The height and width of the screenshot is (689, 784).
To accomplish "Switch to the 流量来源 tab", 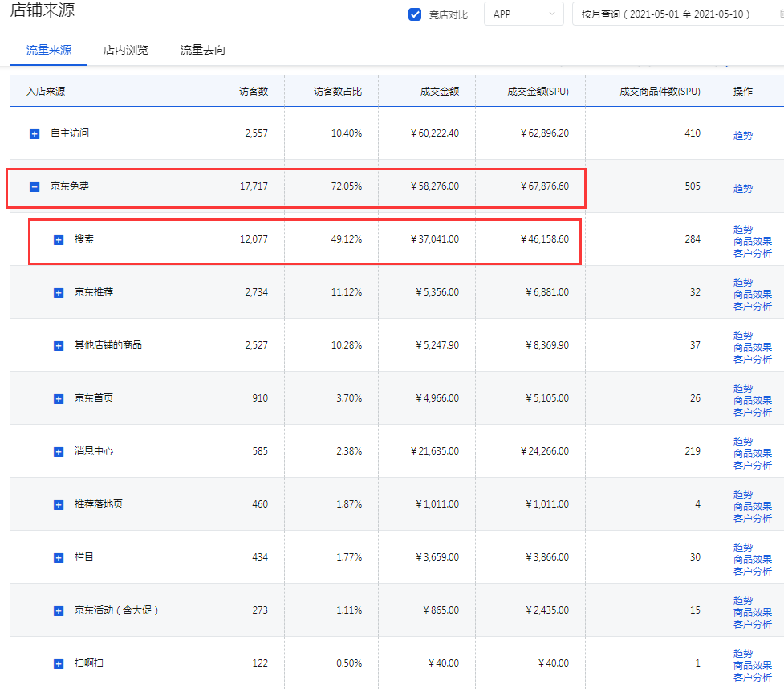I will coord(49,50).
